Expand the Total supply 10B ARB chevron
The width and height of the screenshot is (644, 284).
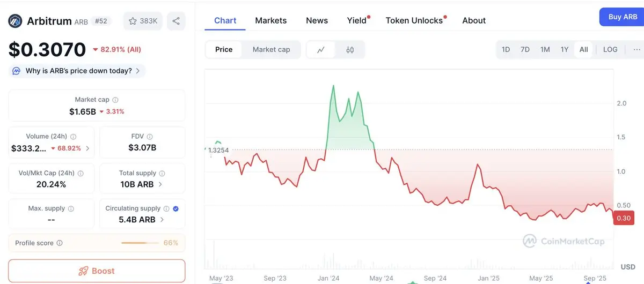160,184
